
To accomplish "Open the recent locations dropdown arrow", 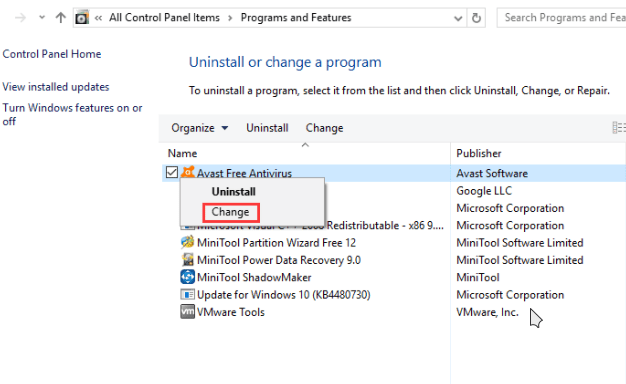I will click(x=42, y=18).
